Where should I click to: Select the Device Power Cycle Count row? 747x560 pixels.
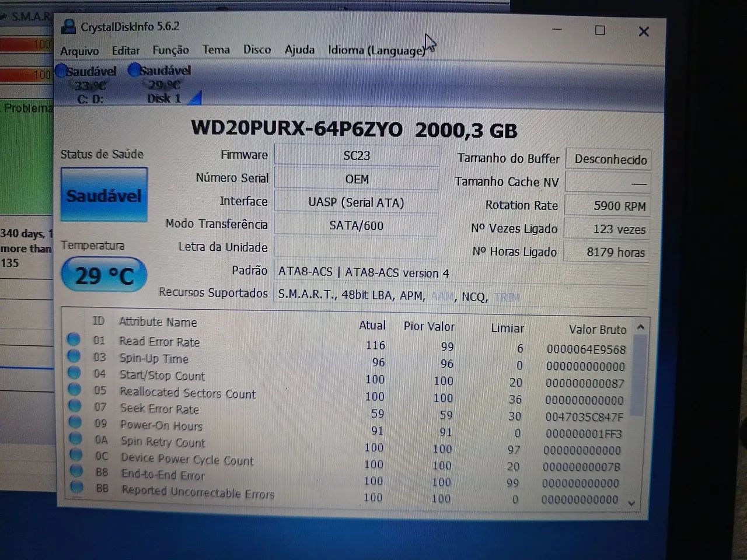(347, 461)
